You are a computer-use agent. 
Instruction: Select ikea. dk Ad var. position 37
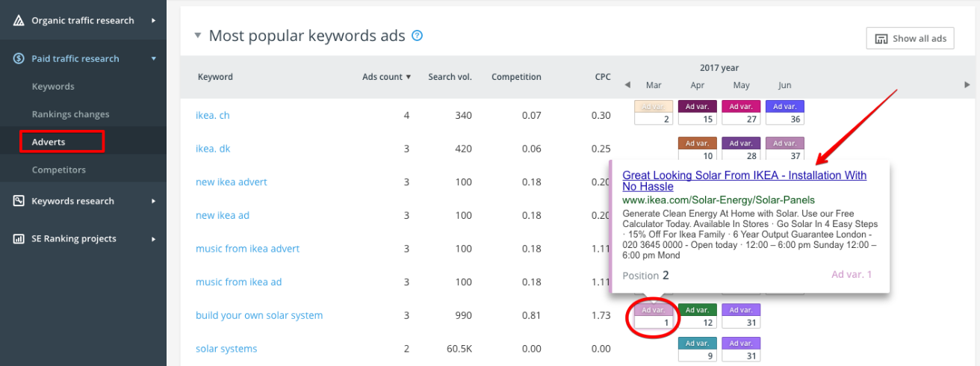point(784,149)
